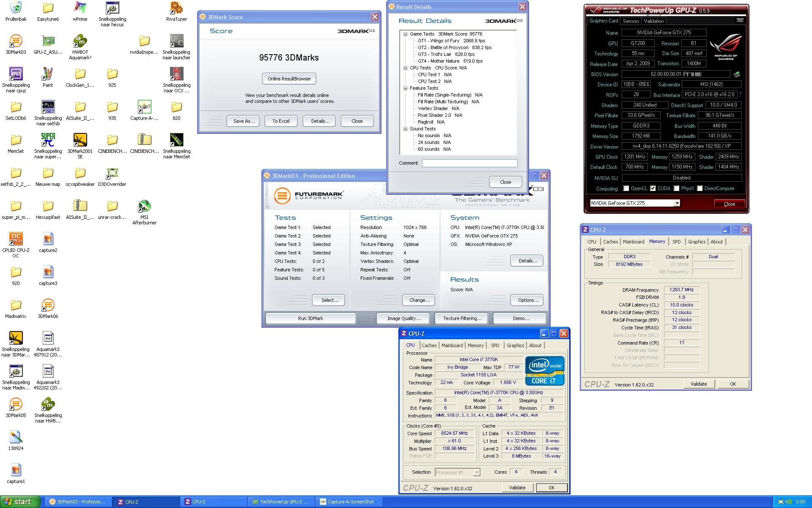
Task: Switch to TechPowerUp GPU-Z taskbar item
Action: click(x=281, y=502)
